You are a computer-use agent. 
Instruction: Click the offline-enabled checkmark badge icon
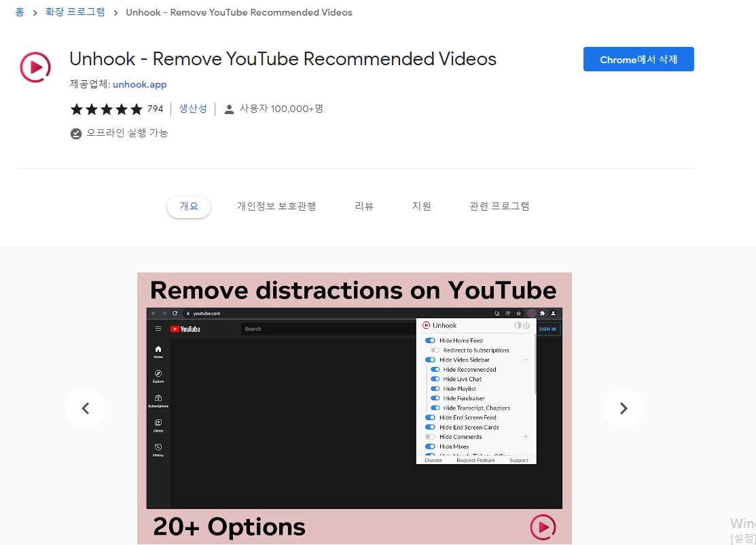(x=75, y=134)
